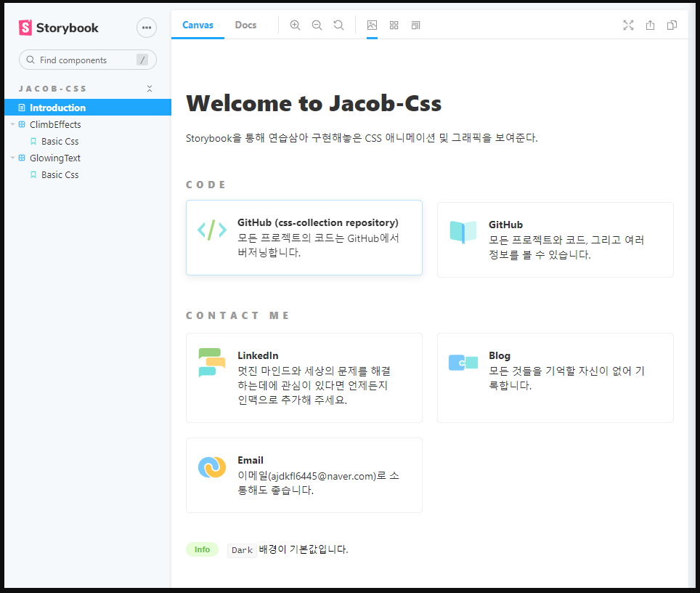The height and width of the screenshot is (593, 700).
Task: Open the viewport size tool
Action: tap(415, 25)
